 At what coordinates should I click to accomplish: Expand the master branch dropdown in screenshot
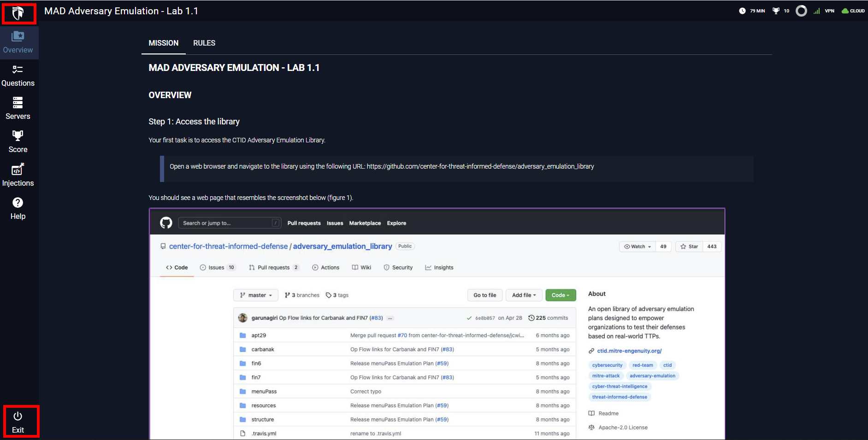(x=256, y=295)
